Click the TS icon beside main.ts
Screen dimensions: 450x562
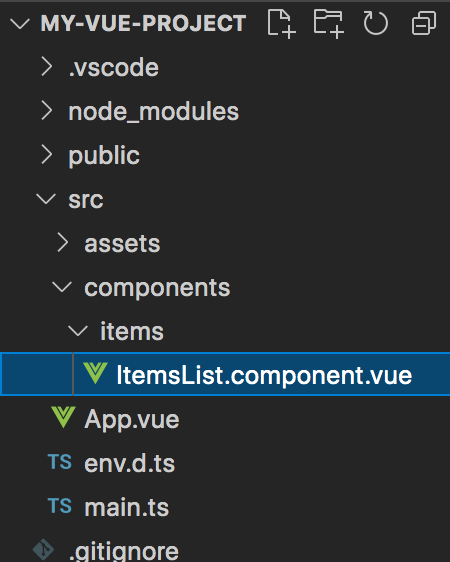click(x=60, y=506)
